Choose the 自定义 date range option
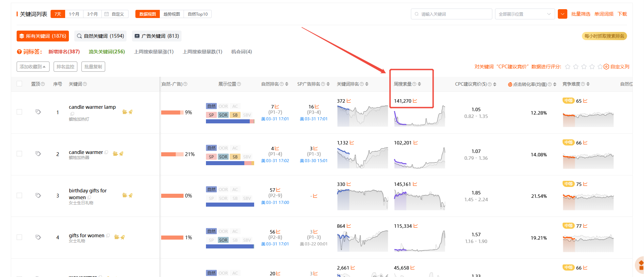 115,14
